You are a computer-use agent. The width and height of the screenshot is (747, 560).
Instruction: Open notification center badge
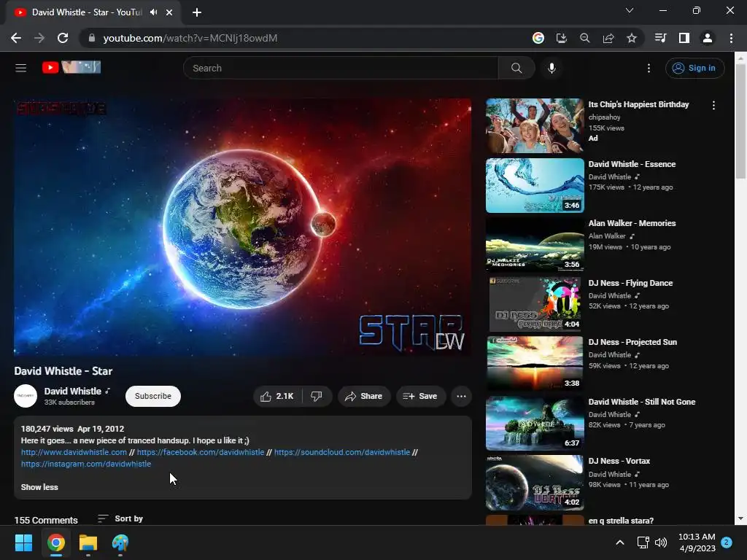[727, 542]
